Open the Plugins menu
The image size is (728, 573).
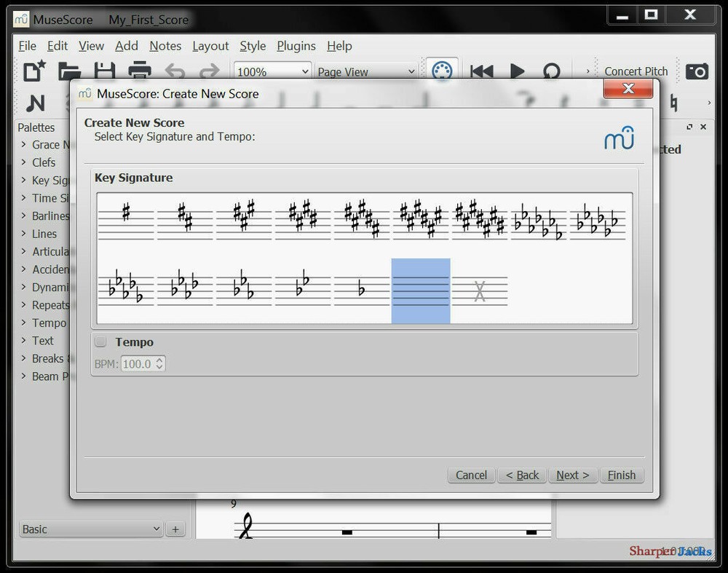pyautogui.click(x=296, y=46)
